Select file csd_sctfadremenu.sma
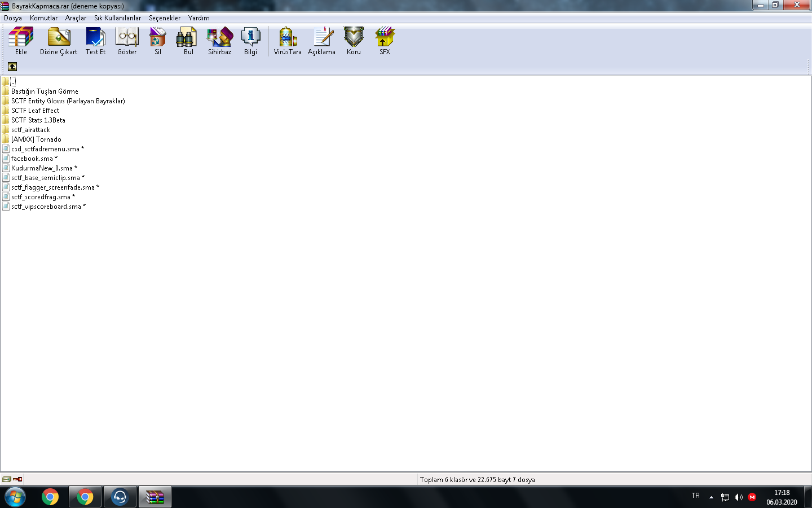Viewport: 812px width, 508px height. 47,149
